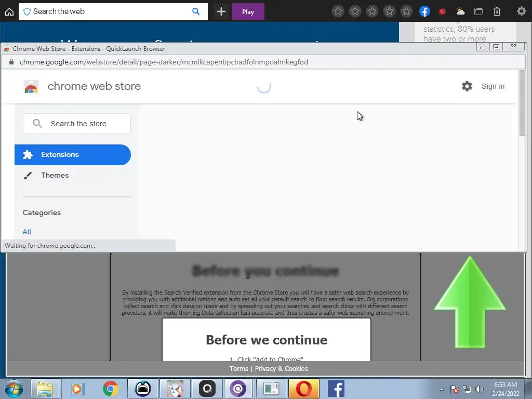Click the padlock icon in address bar

click(11, 62)
